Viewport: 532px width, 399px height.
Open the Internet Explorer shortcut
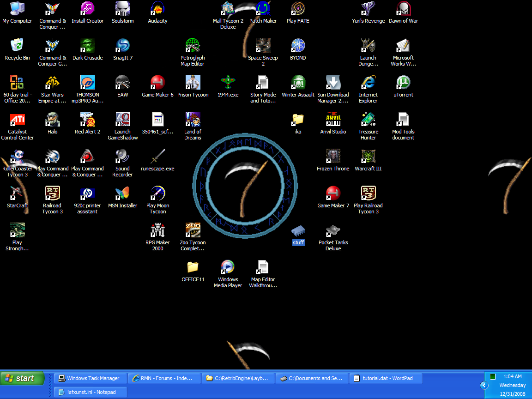368,83
